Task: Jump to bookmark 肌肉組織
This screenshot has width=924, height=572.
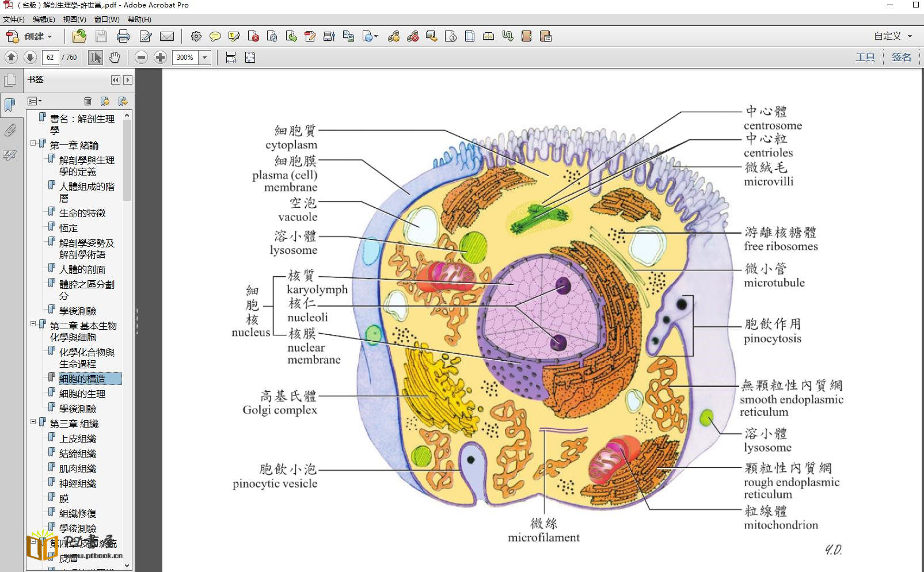Action: click(x=78, y=468)
